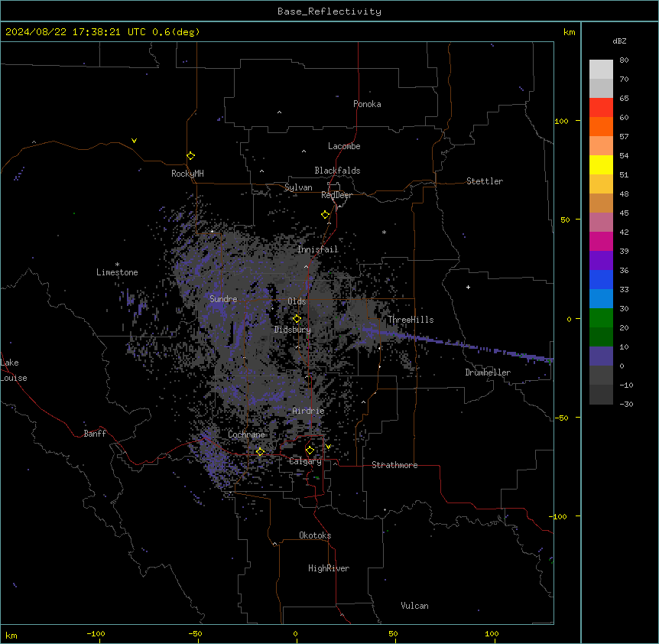Click the 80 value on dBZ legend
This screenshot has width=659, height=644.
tap(624, 60)
